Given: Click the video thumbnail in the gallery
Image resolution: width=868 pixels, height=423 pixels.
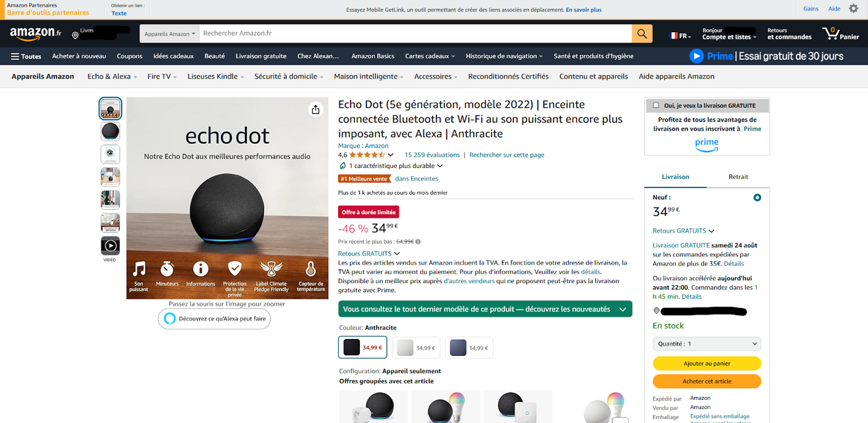Looking at the screenshot, I should [110, 246].
